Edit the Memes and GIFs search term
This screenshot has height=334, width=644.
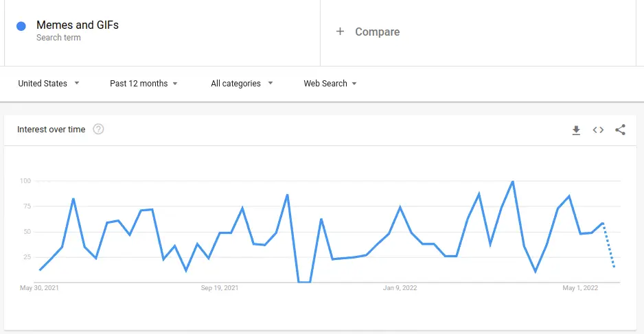point(78,25)
